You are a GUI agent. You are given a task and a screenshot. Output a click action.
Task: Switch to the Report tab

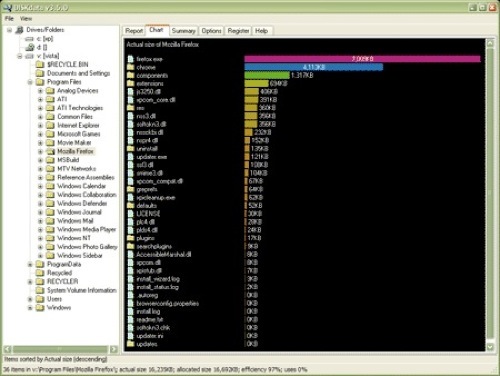[x=134, y=31]
